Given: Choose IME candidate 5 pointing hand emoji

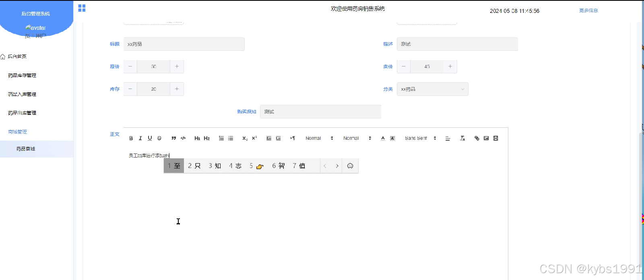Looking at the screenshot, I should (257, 166).
